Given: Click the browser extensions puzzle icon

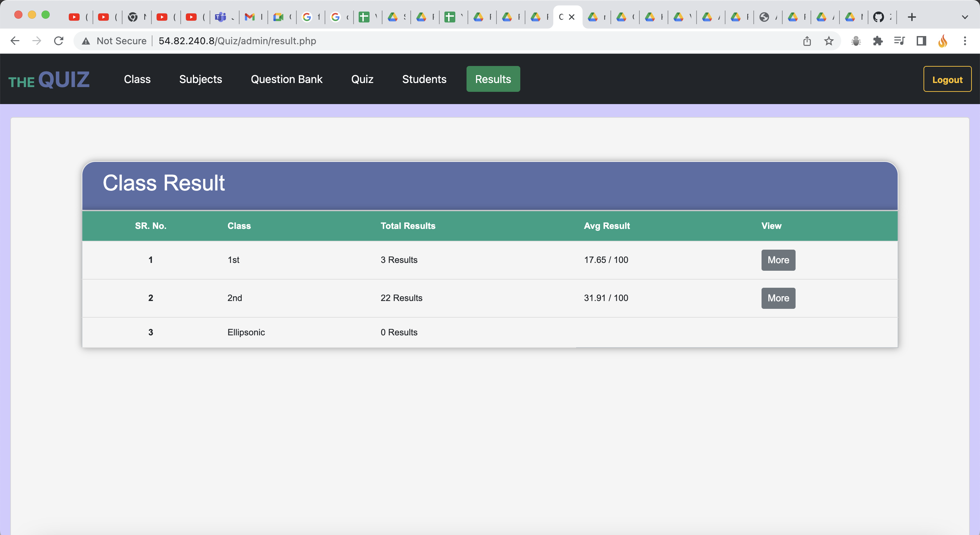Looking at the screenshot, I should (878, 41).
